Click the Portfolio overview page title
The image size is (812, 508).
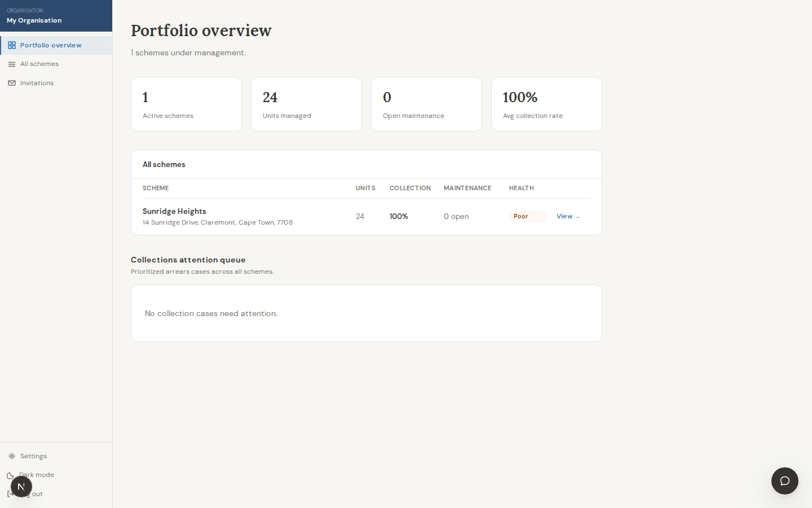201,30
